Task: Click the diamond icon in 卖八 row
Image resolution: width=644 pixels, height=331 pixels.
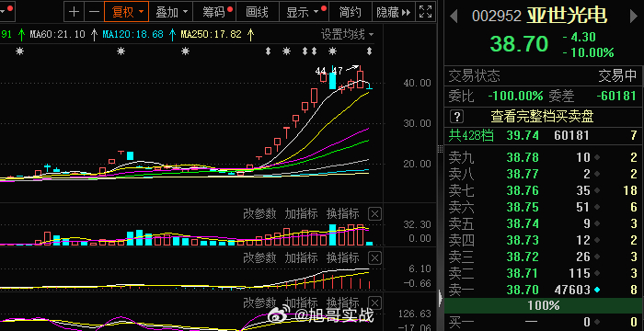Action: [x=596, y=174]
